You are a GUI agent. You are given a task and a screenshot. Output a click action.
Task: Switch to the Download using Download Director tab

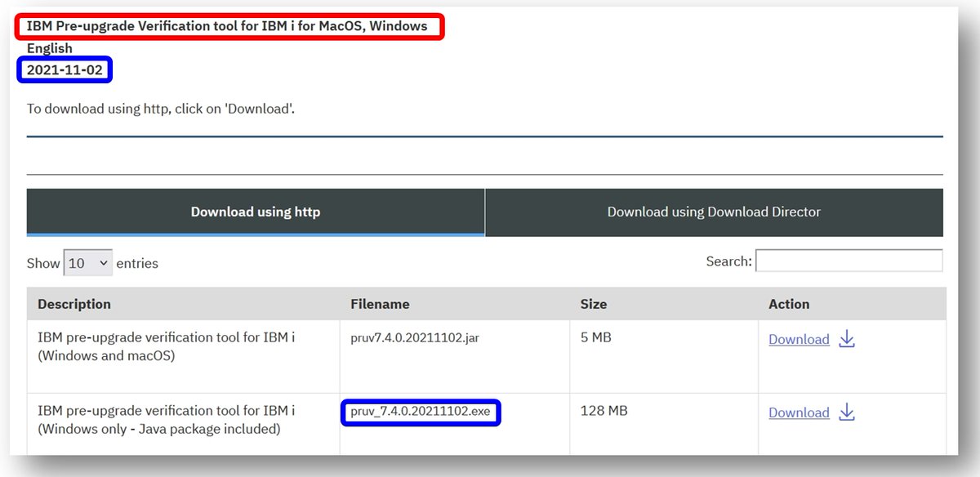coord(715,211)
